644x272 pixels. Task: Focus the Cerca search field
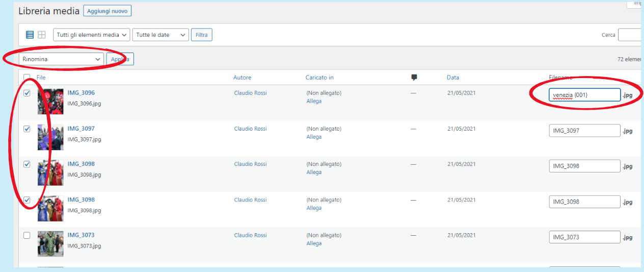(629, 35)
